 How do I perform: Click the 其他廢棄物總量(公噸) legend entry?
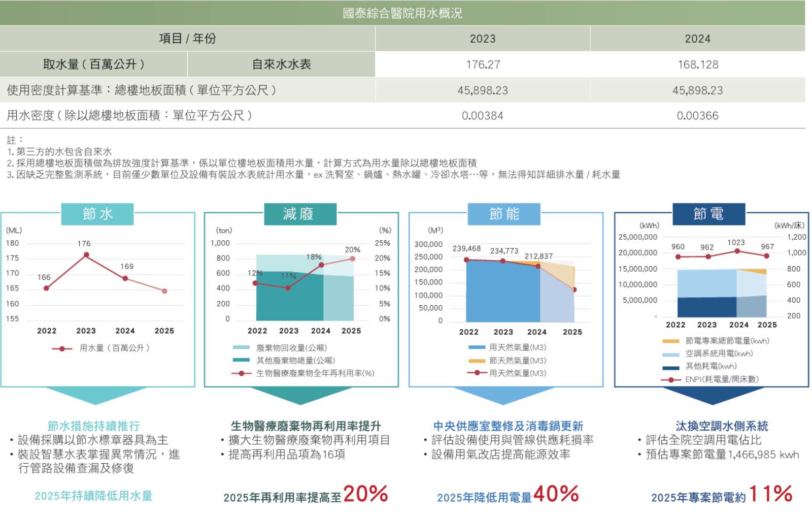284,361
